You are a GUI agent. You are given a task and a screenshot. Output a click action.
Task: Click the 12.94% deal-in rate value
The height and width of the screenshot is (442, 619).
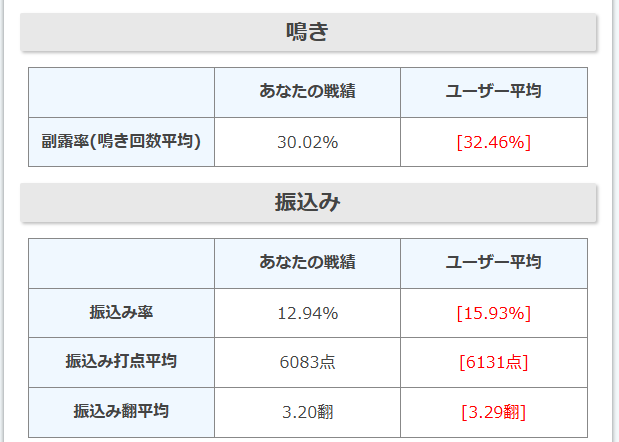(x=308, y=313)
